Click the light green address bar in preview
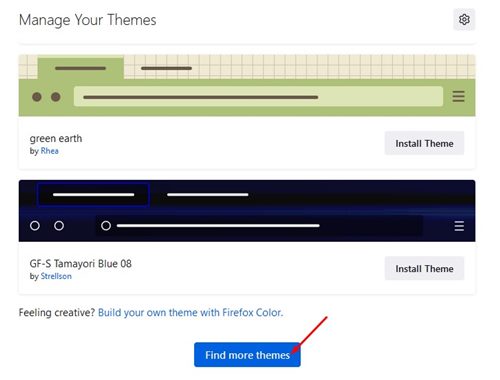500x380 pixels. pyautogui.click(x=258, y=97)
